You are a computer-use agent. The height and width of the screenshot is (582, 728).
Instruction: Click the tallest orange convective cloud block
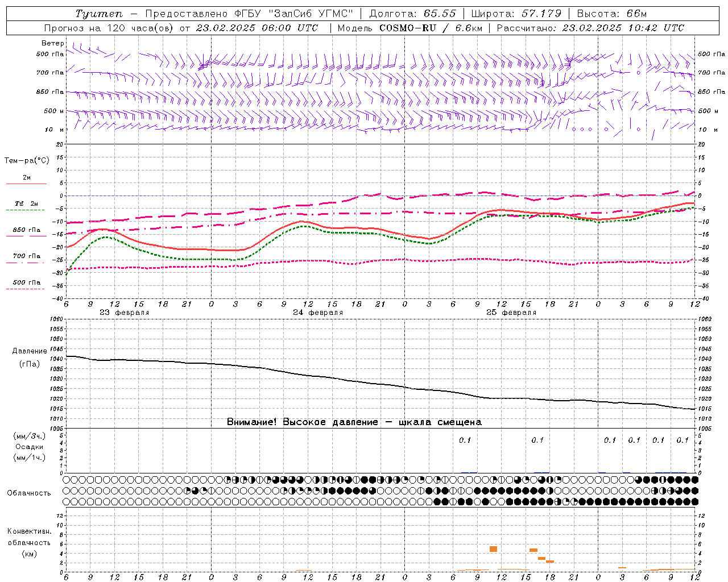pyautogui.click(x=493, y=549)
